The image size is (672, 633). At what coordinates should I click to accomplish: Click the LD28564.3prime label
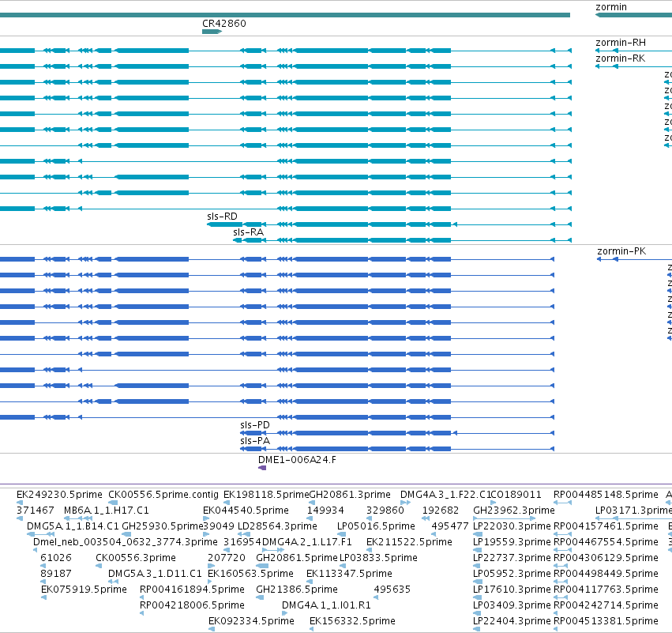click(277, 526)
